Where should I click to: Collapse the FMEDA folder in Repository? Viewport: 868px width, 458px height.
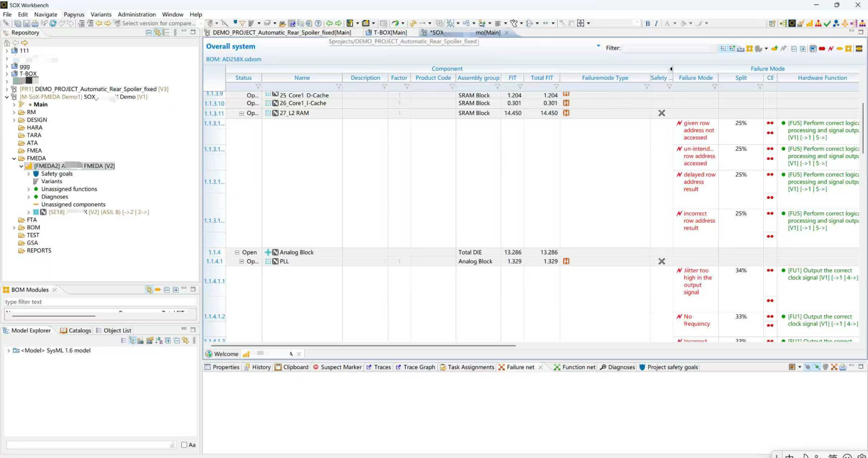pyautogui.click(x=14, y=159)
